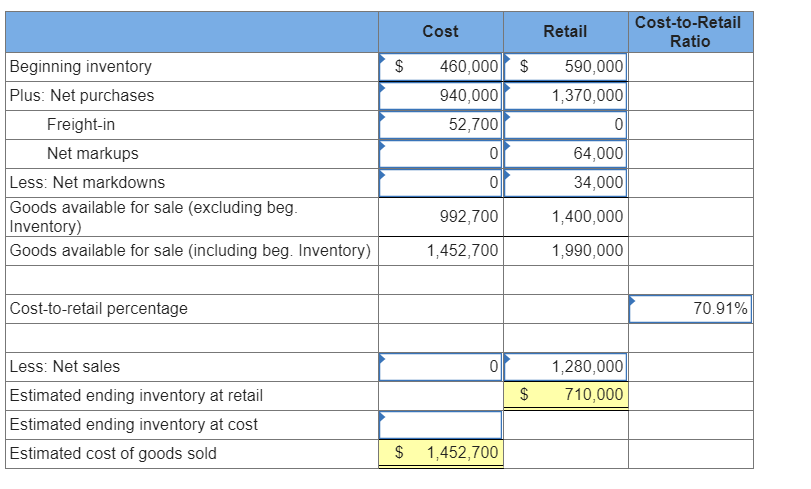The width and height of the screenshot is (811, 489).
Task: Click the Plus: Net purchases label
Action: tap(82, 96)
